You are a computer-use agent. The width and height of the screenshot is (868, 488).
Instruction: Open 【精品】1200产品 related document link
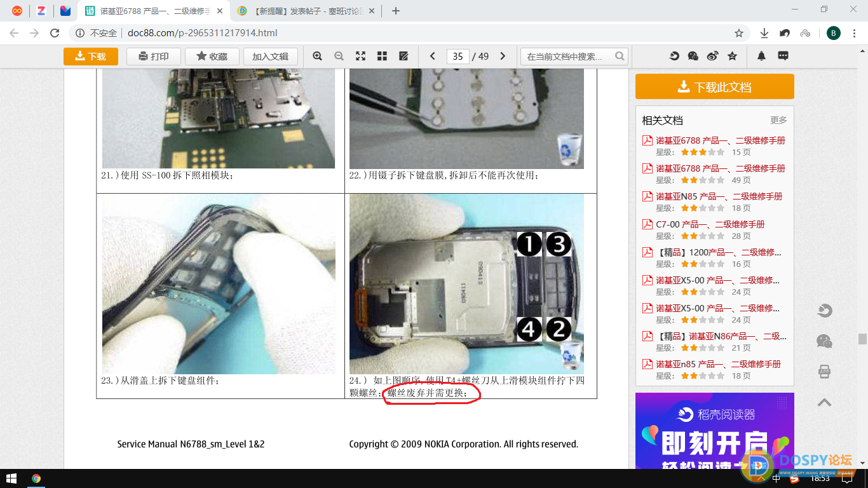click(718, 252)
